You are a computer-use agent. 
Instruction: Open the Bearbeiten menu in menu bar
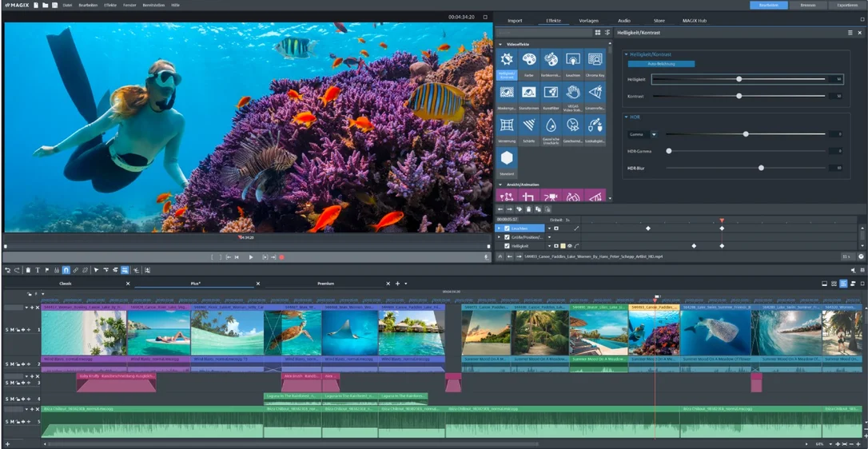click(87, 5)
